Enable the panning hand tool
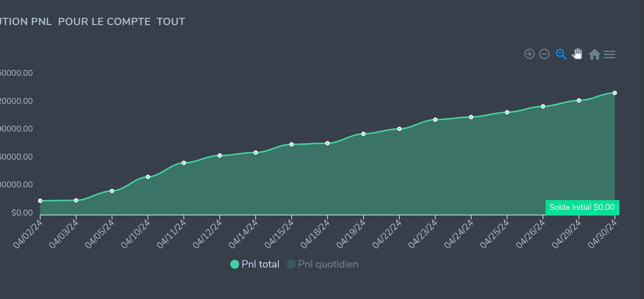The image size is (644, 299). (x=577, y=54)
